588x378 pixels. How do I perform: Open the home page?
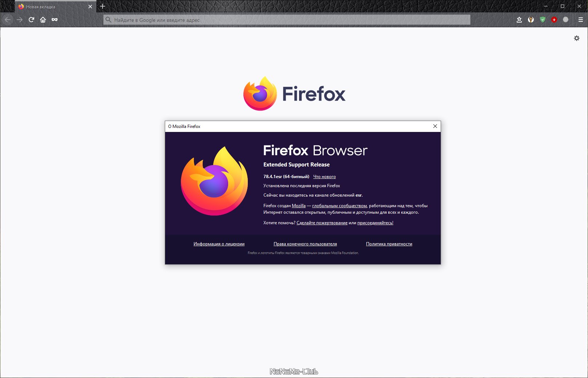43,20
